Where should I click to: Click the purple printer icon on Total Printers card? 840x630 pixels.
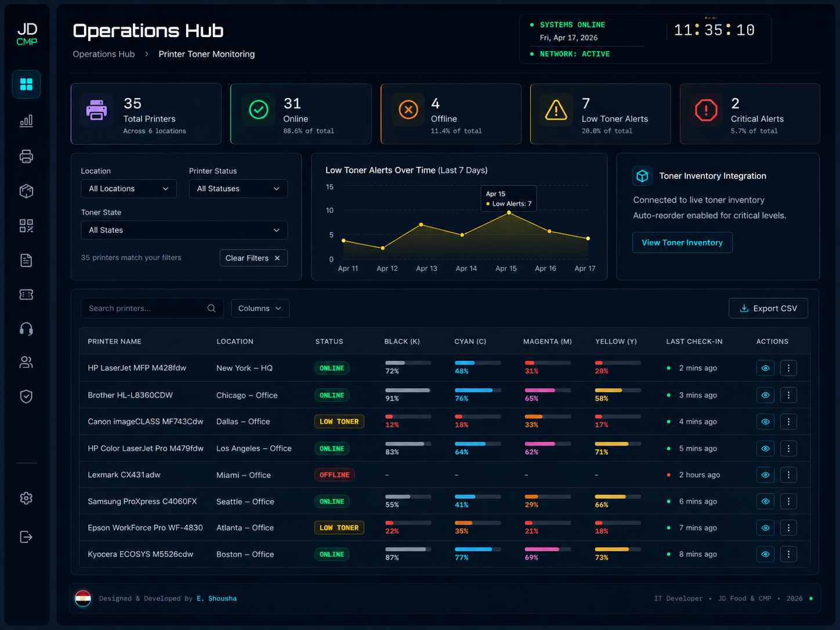pos(96,110)
